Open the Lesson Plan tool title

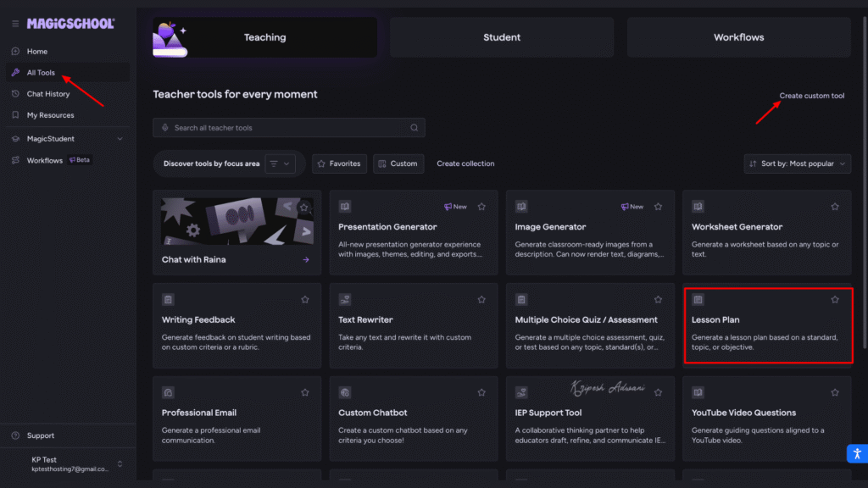pos(715,319)
